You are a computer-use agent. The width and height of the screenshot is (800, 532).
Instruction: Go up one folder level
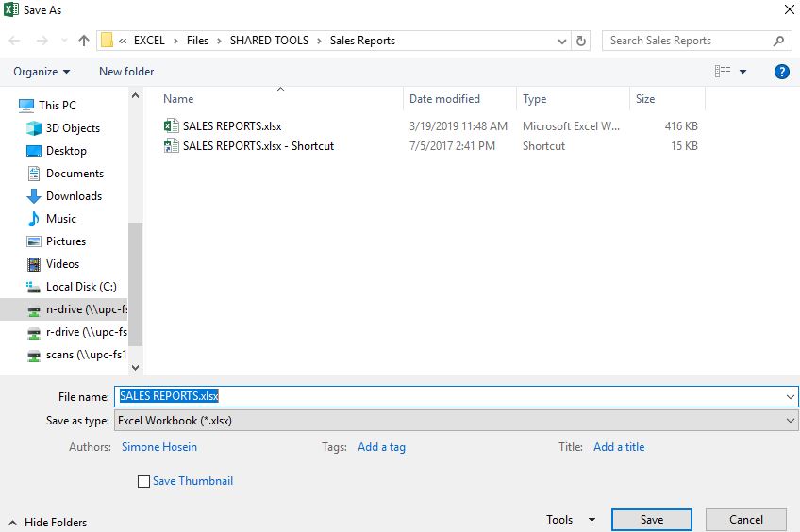click(x=84, y=41)
